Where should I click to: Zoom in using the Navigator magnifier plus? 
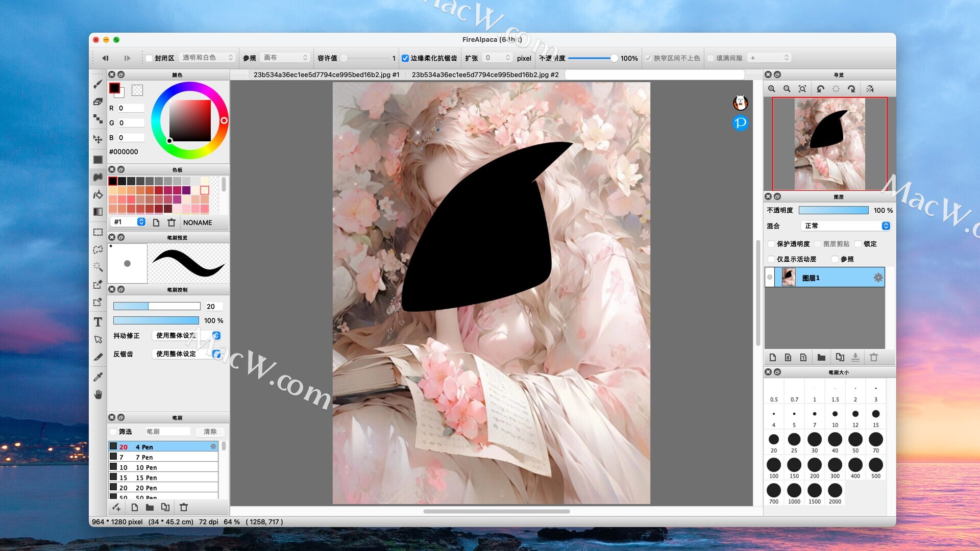pyautogui.click(x=772, y=89)
